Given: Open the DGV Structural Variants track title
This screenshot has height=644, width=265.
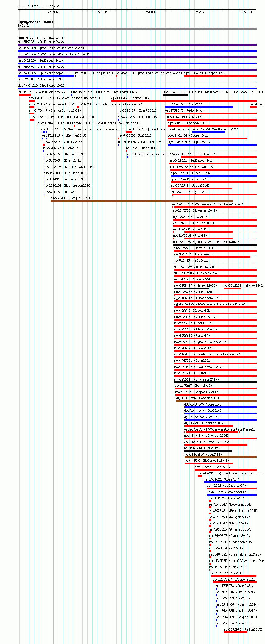Looking at the screenshot, I should [x=42, y=38].
